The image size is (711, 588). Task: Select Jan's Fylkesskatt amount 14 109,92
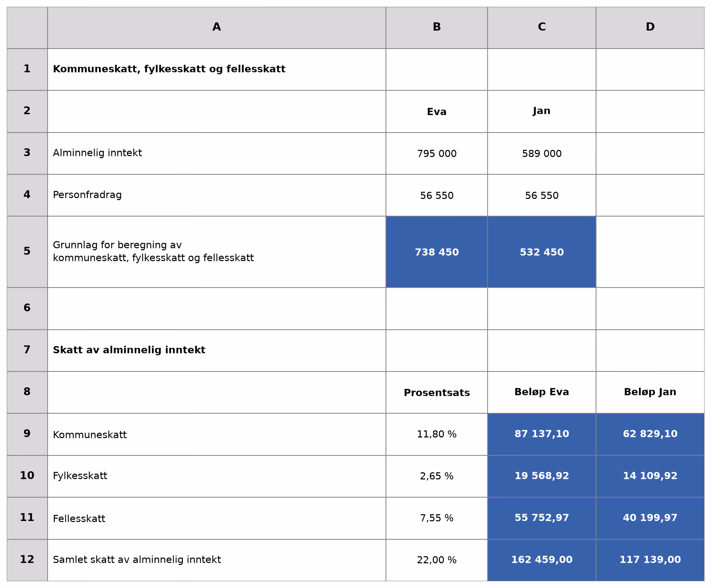650,476
